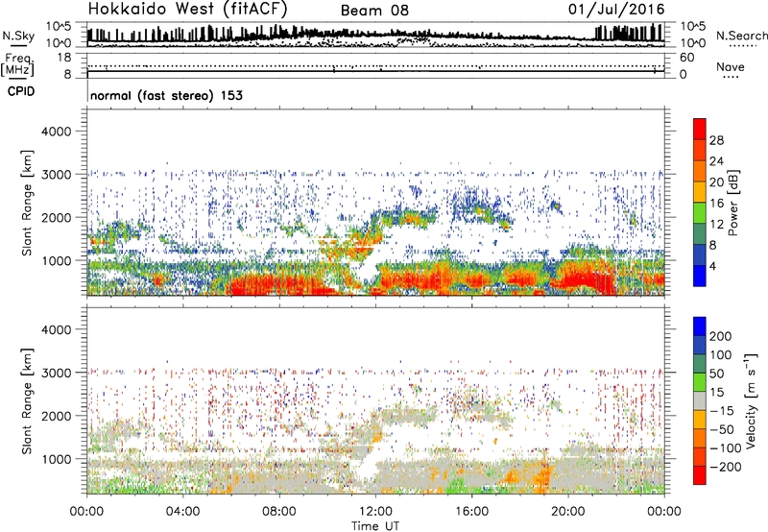Click the '04:00' time axis tick label
Viewport: 768px width, 532px height.
point(182,512)
